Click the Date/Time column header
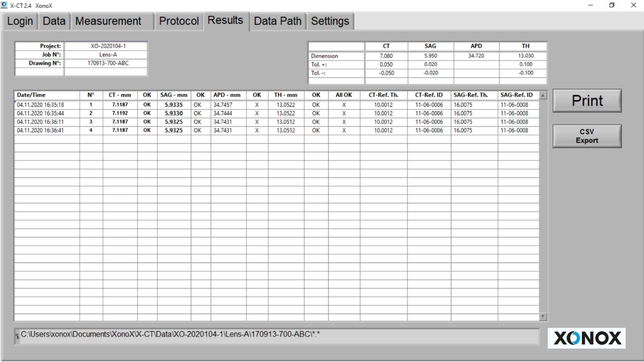The image size is (644, 362). [31, 95]
